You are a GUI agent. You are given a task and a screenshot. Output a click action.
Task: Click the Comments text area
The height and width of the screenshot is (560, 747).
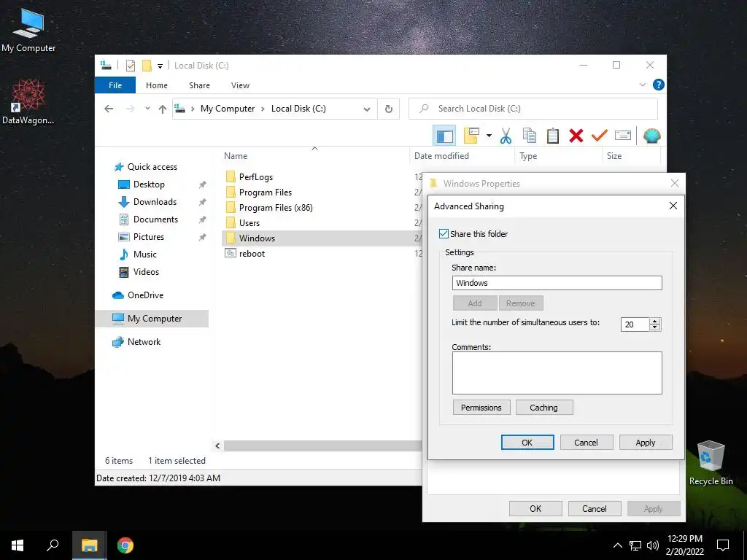click(x=557, y=373)
